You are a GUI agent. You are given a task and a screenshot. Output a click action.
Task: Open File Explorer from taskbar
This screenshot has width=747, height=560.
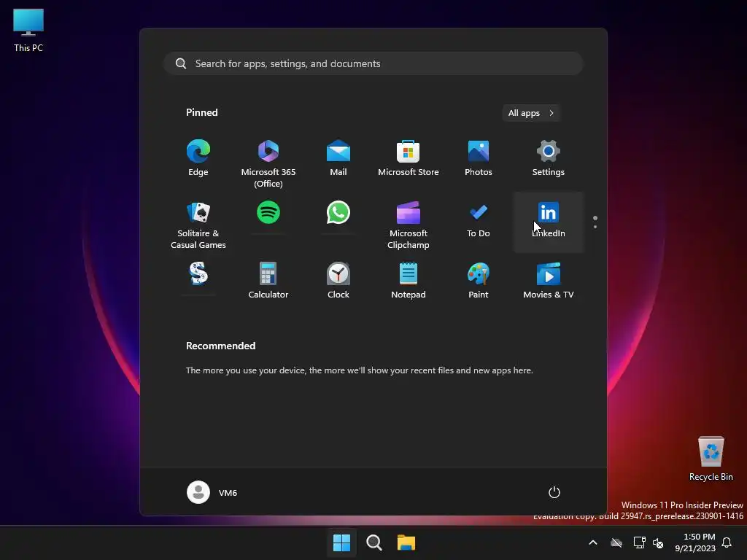point(406,542)
